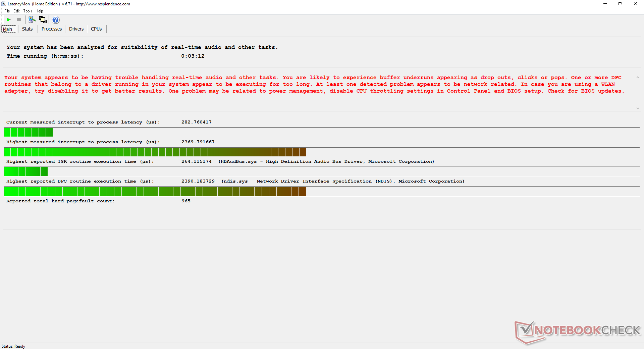Screen dimensions: 644x349
Task: Click the LatencyMon app icon in title bar
Action: (x=3, y=4)
